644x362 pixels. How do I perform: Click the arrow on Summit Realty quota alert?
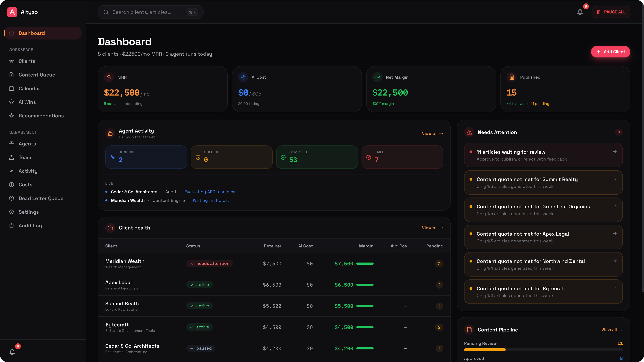(615, 179)
